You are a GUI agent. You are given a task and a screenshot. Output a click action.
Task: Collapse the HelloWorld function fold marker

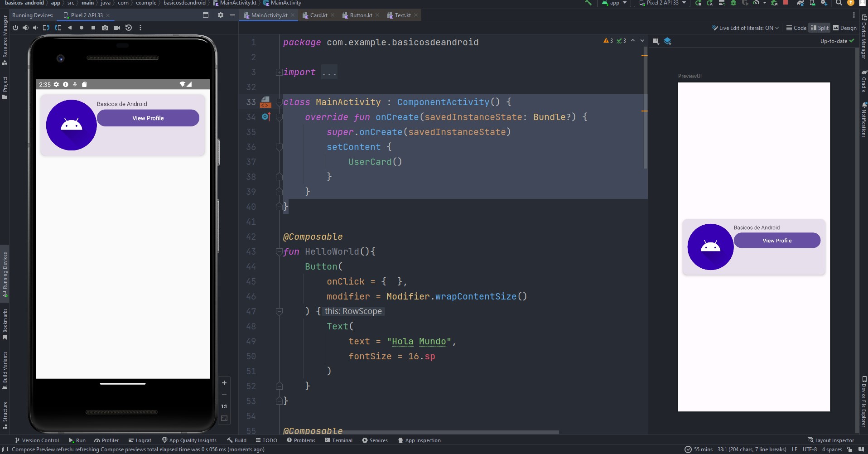[279, 252]
